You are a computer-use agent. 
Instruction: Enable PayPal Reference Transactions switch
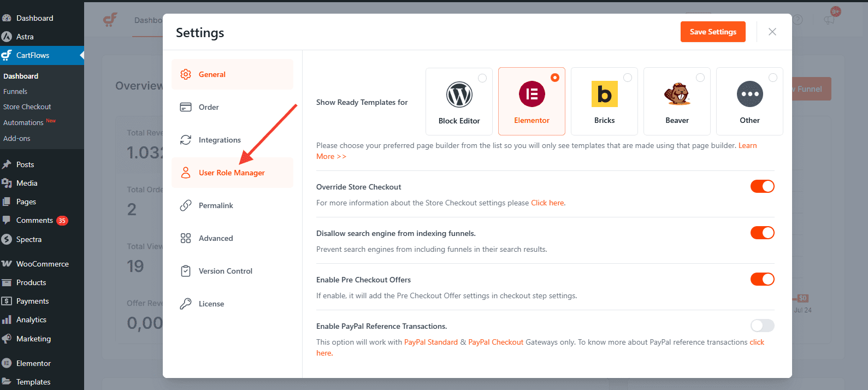(x=763, y=326)
